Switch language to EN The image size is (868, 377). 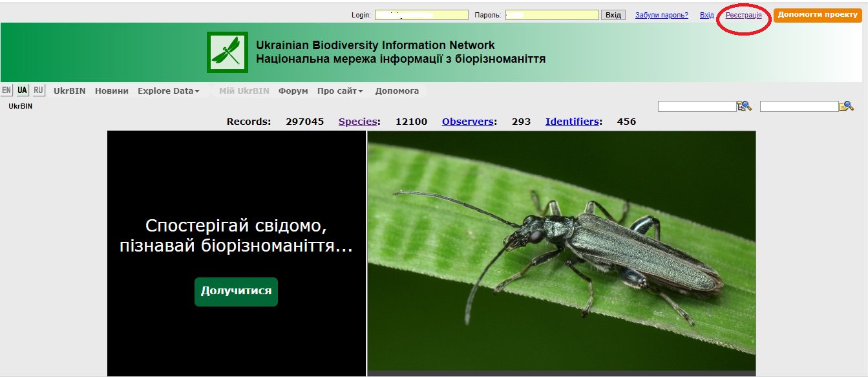click(6, 91)
